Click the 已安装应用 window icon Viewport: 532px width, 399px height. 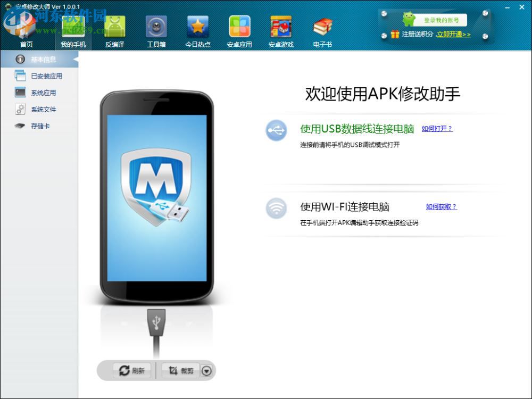(x=20, y=76)
